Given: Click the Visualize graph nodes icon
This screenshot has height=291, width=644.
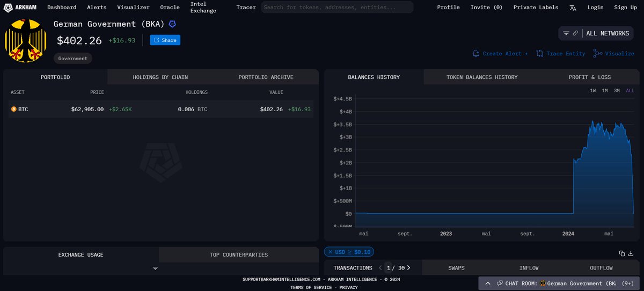Looking at the screenshot, I should point(598,54).
